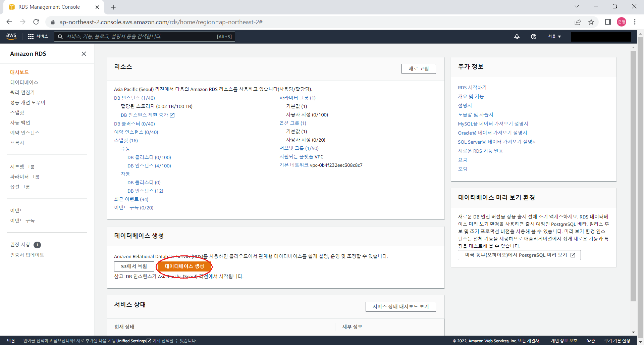Screen dimensions: 644x345
Task: Open the 스냅샷 (16) link
Action: pos(126,141)
